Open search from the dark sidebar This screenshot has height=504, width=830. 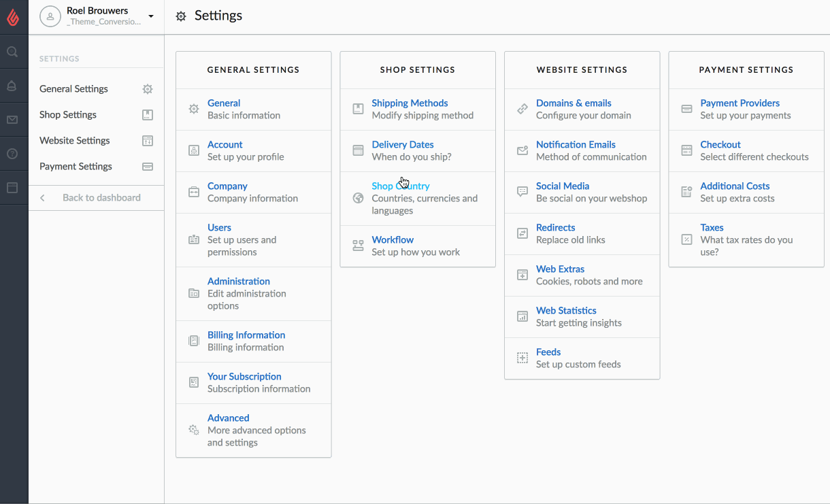point(12,52)
